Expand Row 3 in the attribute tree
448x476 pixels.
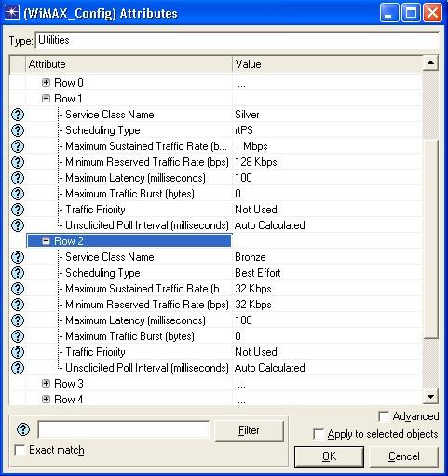click(x=46, y=384)
